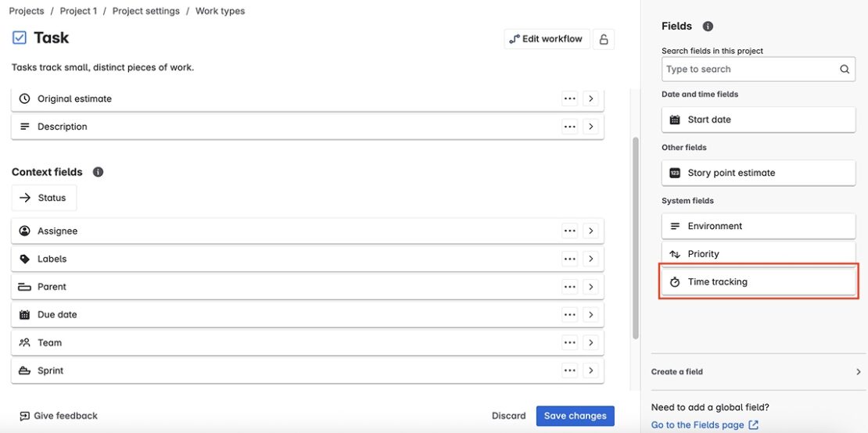Click the Edit workflow button
868x433 pixels.
coord(547,39)
